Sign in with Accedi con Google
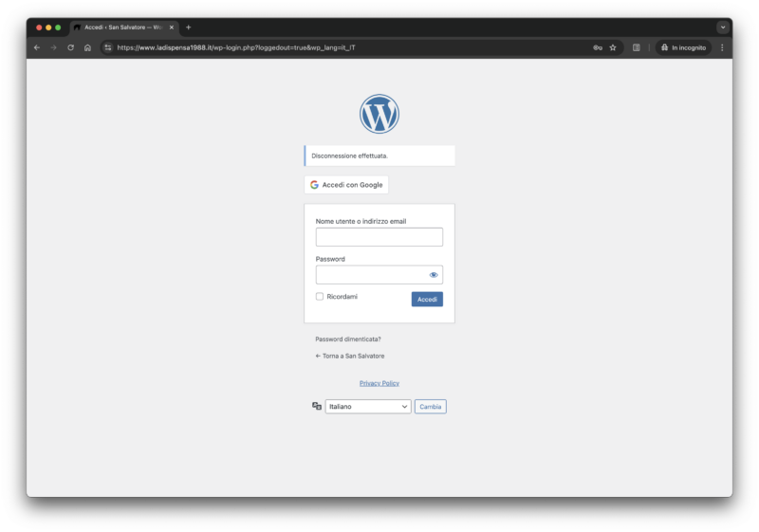The image size is (759, 532). click(x=346, y=185)
